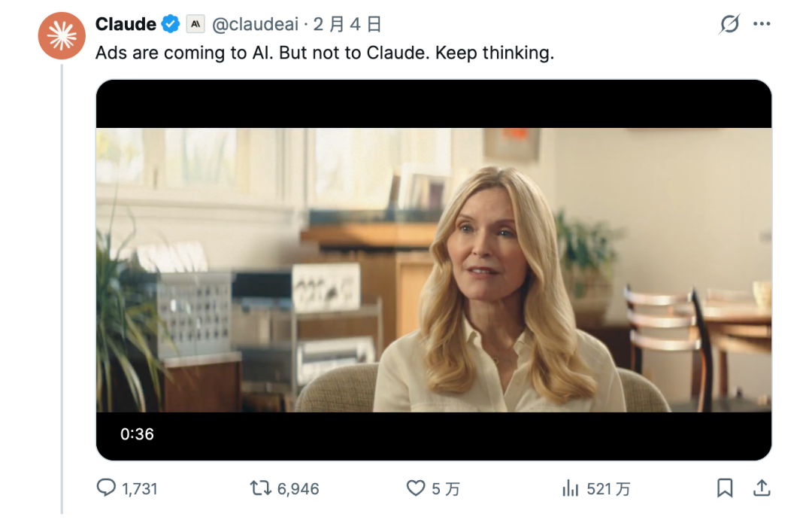The height and width of the screenshot is (520, 812).
Task: Click the tweet text about ads
Action: coord(325,54)
